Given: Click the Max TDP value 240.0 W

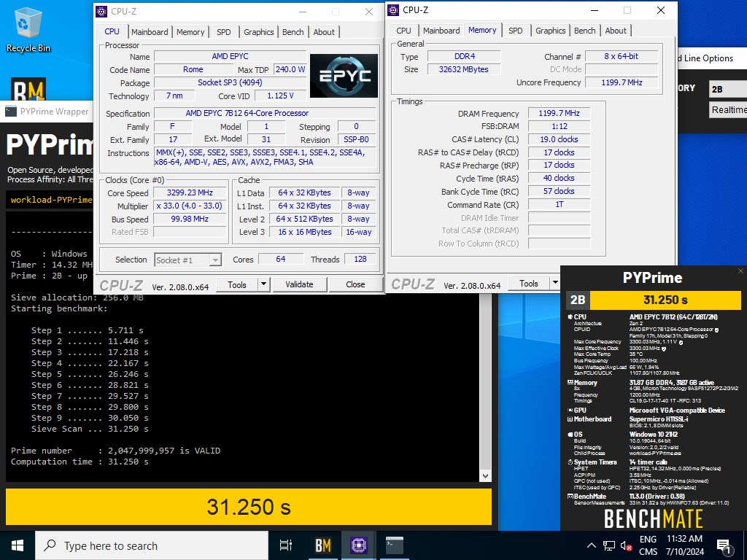Looking at the screenshot, I should 290,69.
